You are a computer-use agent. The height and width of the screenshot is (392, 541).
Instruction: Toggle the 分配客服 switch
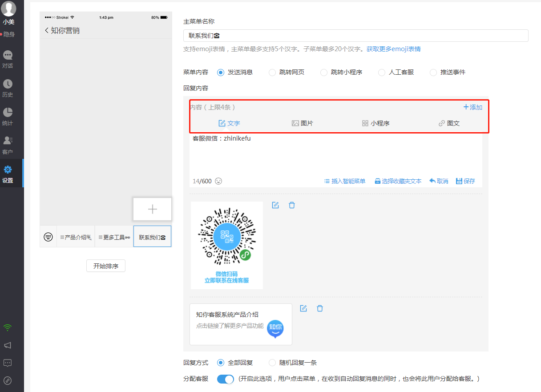click(226, 379)
